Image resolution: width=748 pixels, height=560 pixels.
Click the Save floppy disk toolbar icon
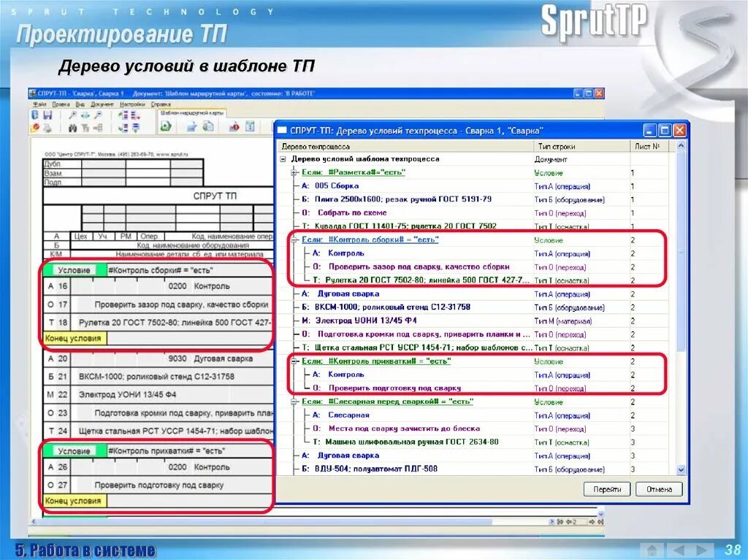[x=47, y=115]
